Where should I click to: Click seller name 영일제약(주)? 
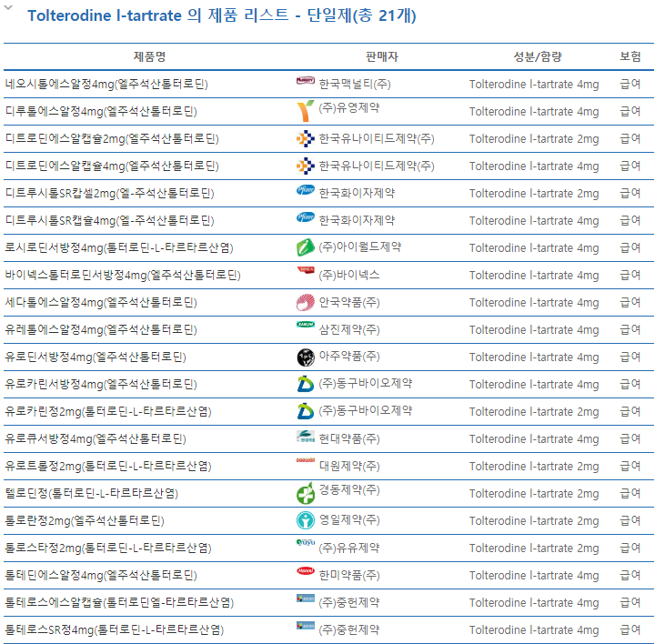pyautogui.click(x=349, y=520)
